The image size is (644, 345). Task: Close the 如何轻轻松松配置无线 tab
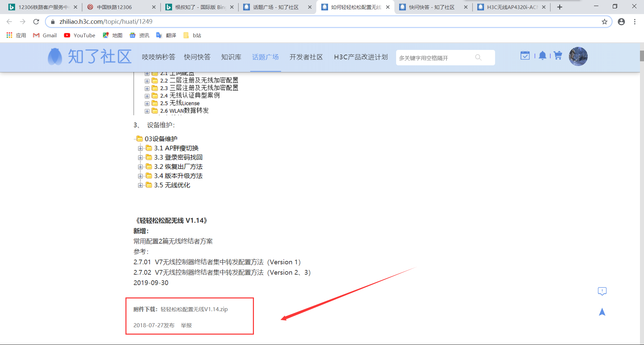pyautogui.click(x=388, y=7)
